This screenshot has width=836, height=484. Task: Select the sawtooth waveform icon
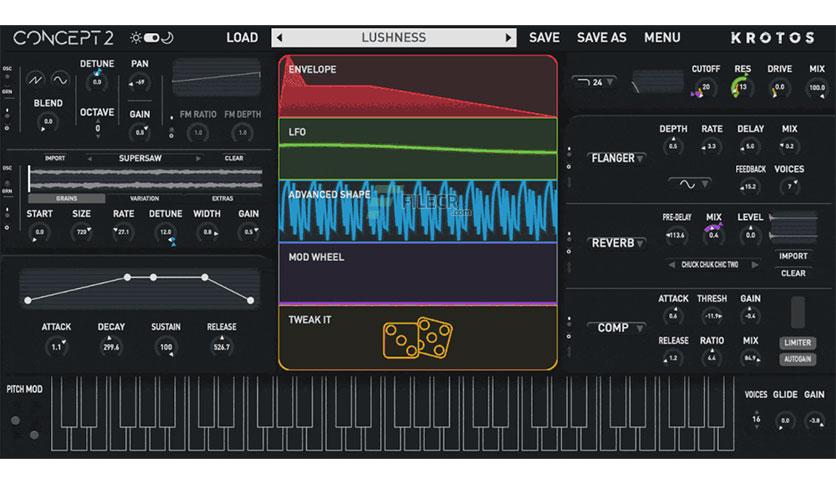coord(35,80)
